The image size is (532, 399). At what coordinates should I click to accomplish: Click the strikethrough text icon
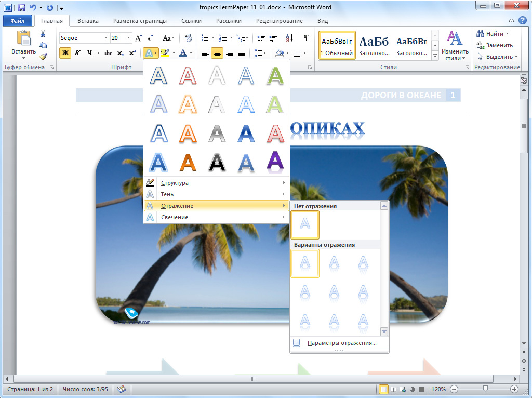pos(108,53)
